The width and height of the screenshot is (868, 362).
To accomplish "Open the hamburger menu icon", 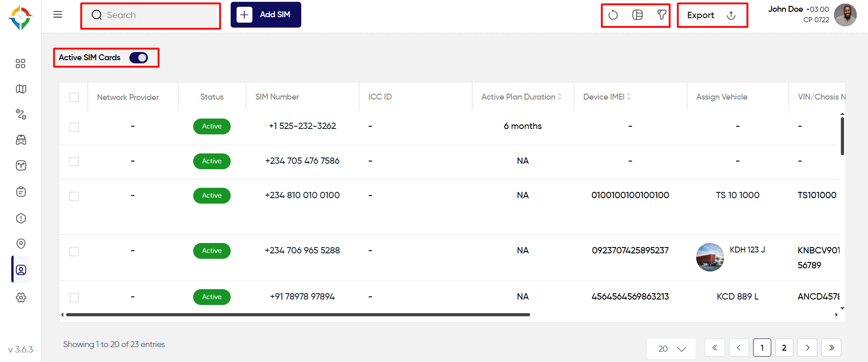I will 57,14.
